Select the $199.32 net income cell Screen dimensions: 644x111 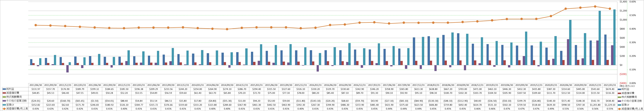(95, 89)
